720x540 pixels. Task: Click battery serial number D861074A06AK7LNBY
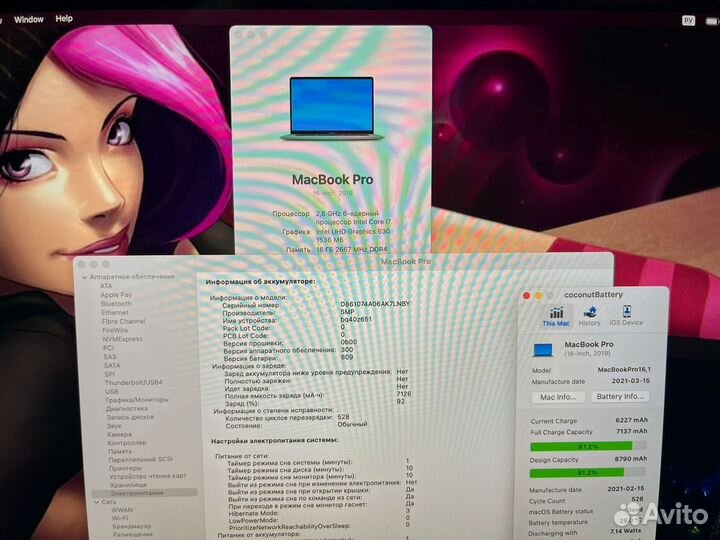tap(375, 304)
